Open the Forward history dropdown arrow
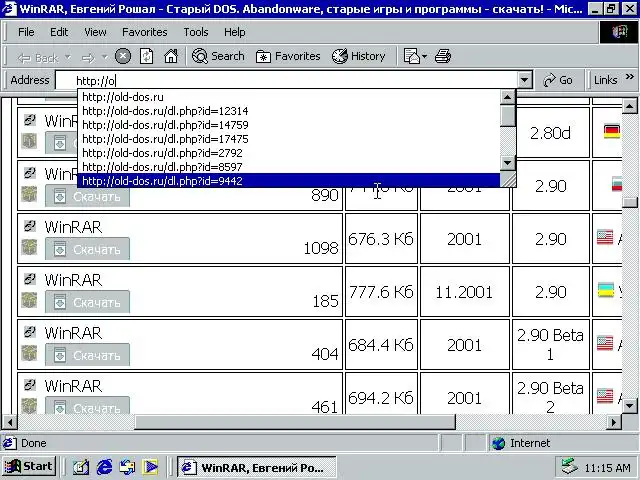This screenshot has width=640, height=480. (104, 57)
